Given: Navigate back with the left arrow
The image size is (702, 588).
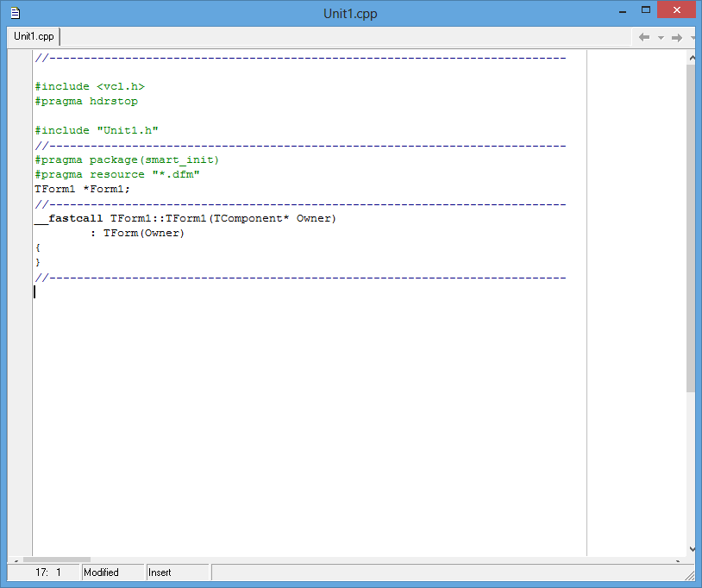Looking at the screenshot, I should pyautogui.click(x=643, y=37).
